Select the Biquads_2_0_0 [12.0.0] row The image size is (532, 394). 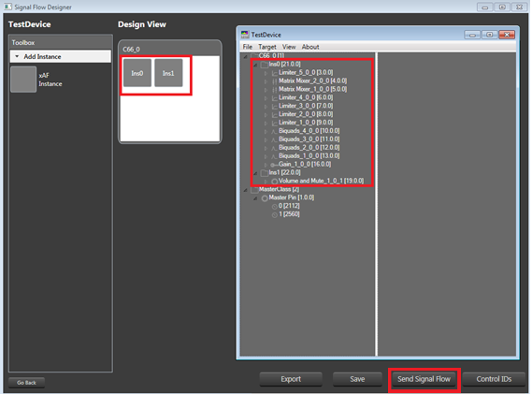[x=309, y=148]
